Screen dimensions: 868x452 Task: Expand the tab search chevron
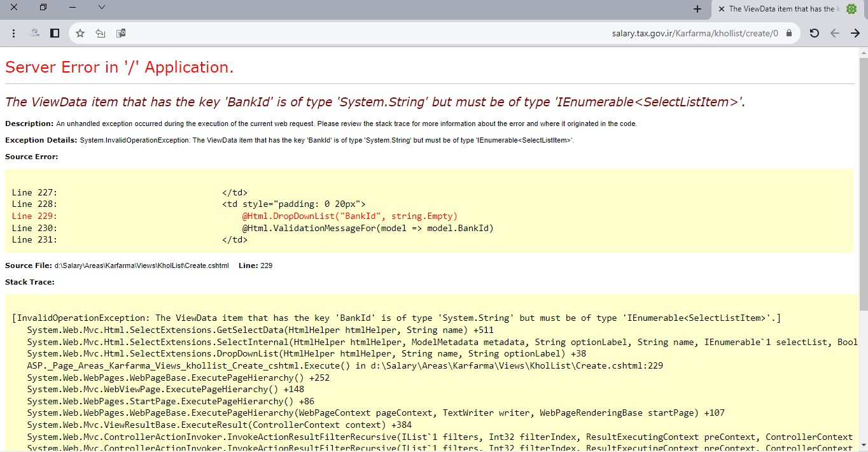click(102, 8)
